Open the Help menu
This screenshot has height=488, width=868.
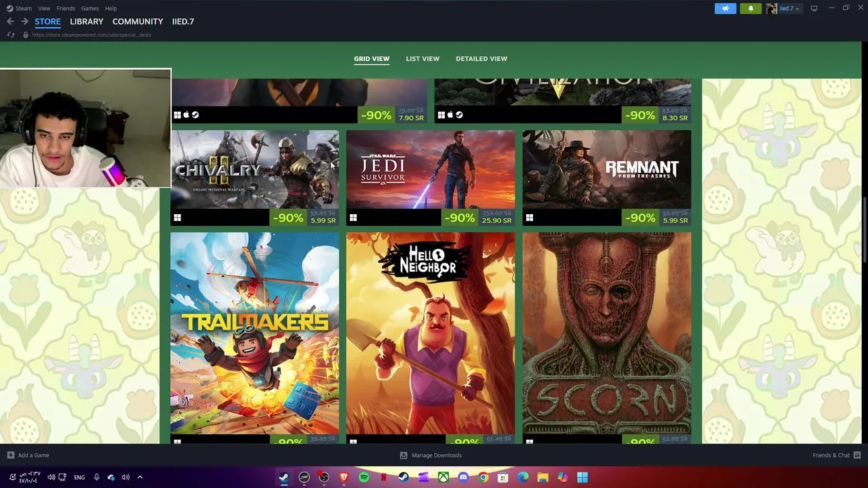pos(111,8)
